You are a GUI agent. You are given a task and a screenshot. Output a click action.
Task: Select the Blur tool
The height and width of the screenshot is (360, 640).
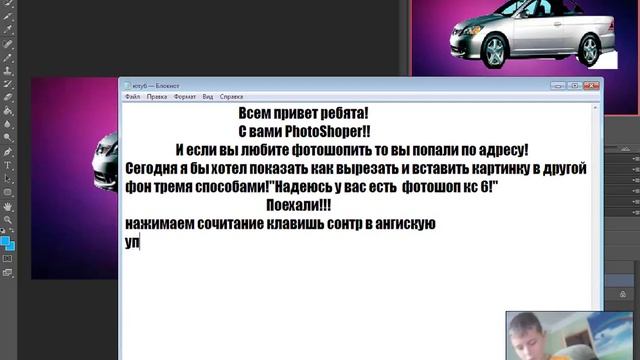pos(7,124)
